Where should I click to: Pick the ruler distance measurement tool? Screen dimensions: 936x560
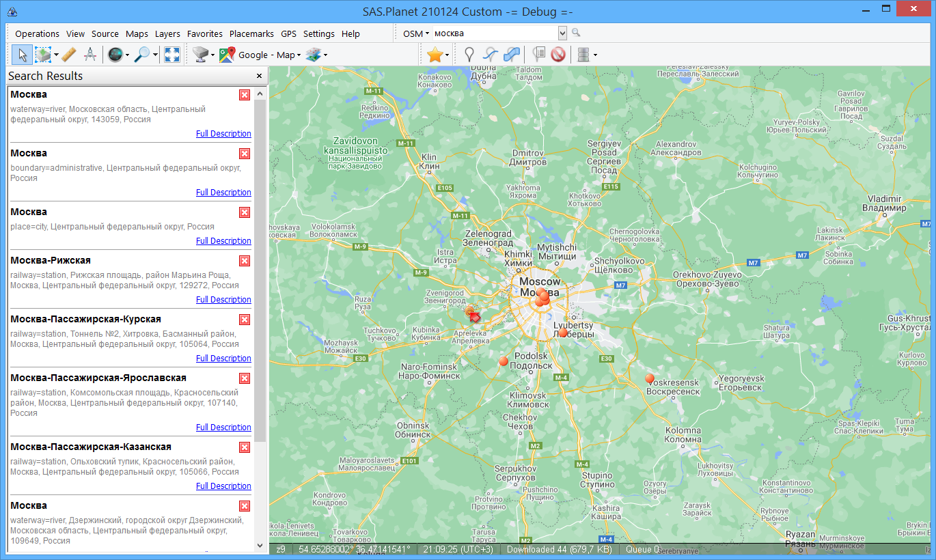[68, 55]
